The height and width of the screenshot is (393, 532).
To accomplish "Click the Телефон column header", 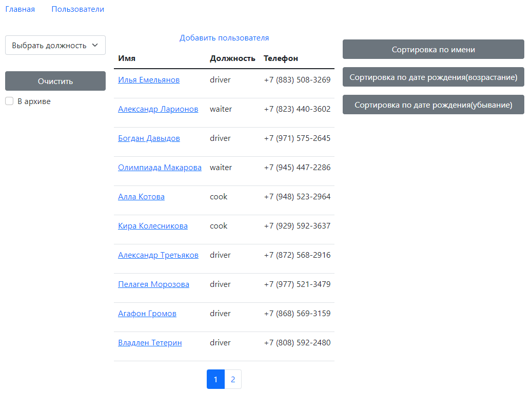I will point(281,58).
